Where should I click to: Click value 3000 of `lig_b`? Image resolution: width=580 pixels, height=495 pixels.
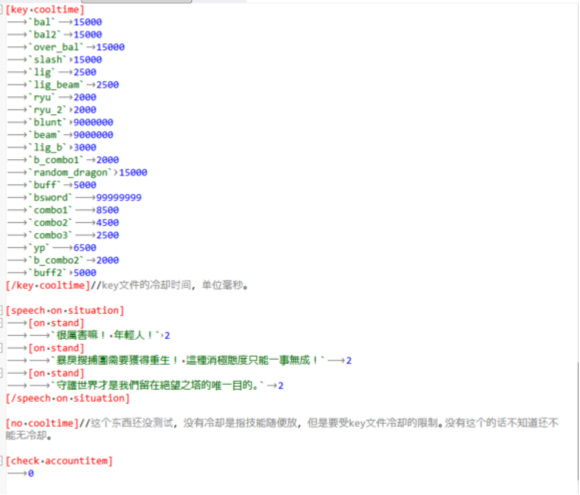(x=85, y=148)
